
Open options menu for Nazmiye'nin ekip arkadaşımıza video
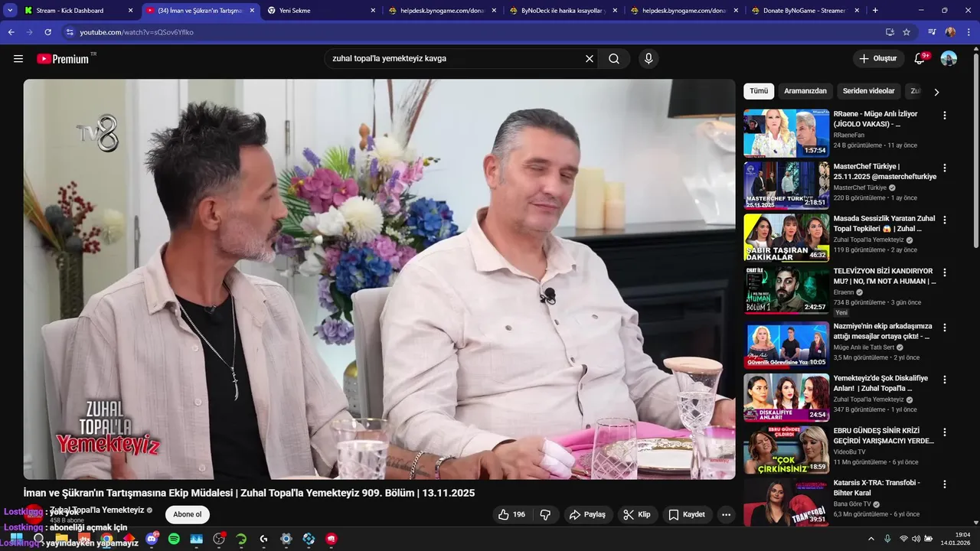(945, 327)
